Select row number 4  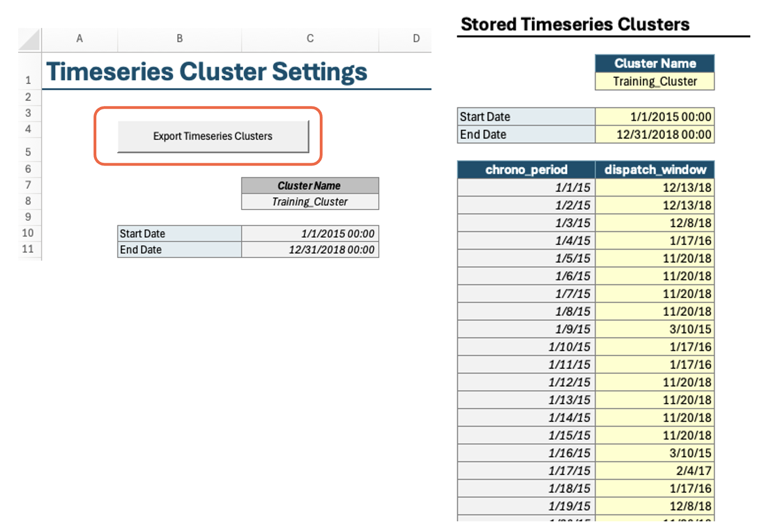pyautogui.click(x=29, y=129)
